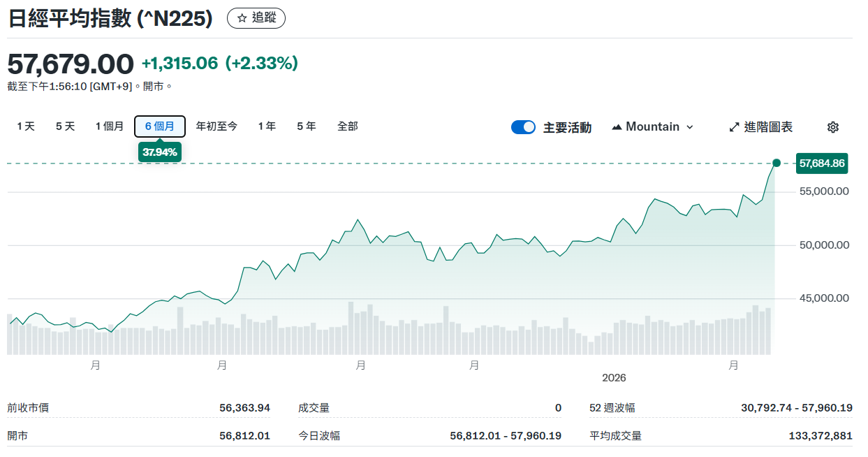Toggle the 主要活動 switch

[x=523, y=127]
